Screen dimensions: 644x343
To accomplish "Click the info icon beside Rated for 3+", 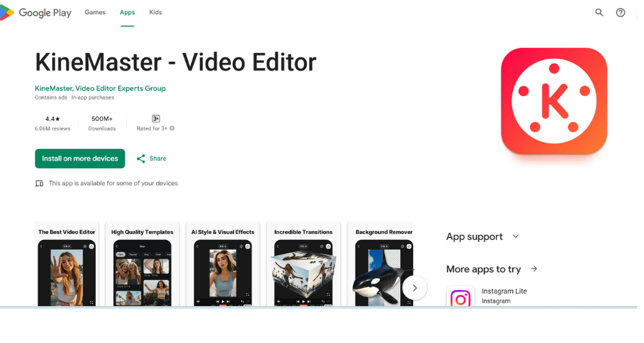I will coord(172,128).
